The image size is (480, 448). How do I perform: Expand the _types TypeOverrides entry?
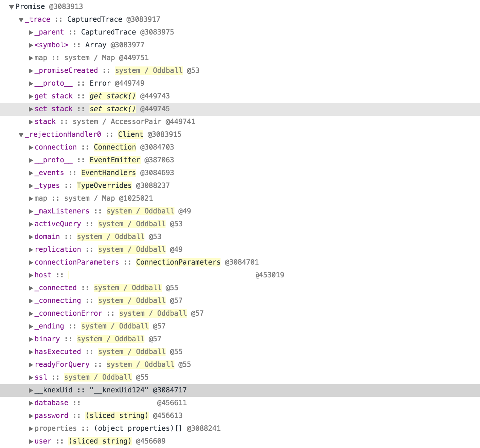pyautogui.click(x=30, y=185)
